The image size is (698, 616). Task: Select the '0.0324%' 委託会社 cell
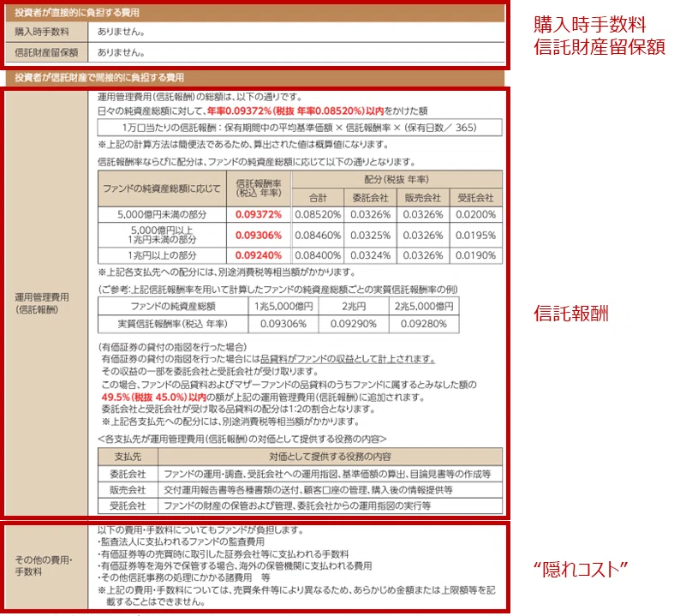click(x=370, y=255)
